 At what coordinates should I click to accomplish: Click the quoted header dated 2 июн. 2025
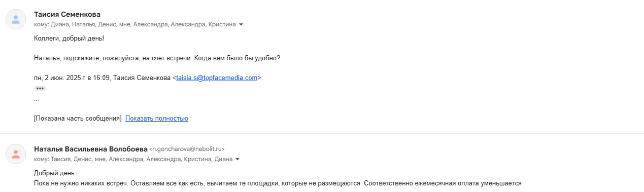click(x=149, y=78)
